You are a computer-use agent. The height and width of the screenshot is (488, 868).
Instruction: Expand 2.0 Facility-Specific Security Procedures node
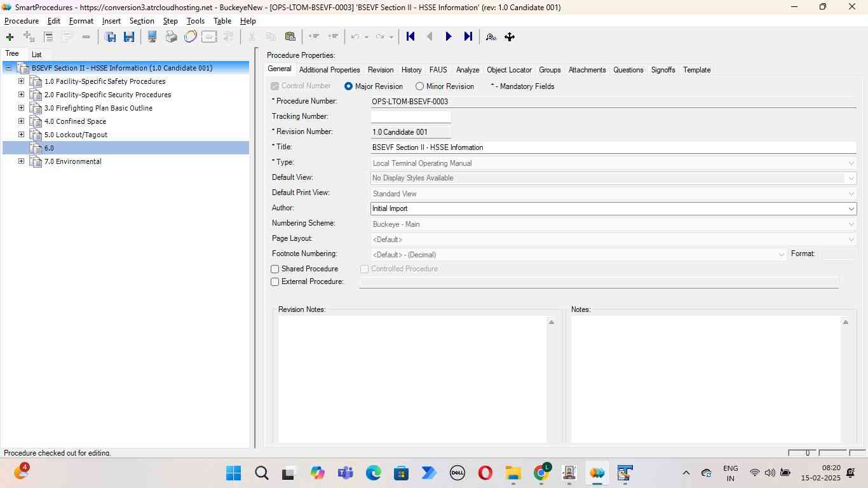21,95
